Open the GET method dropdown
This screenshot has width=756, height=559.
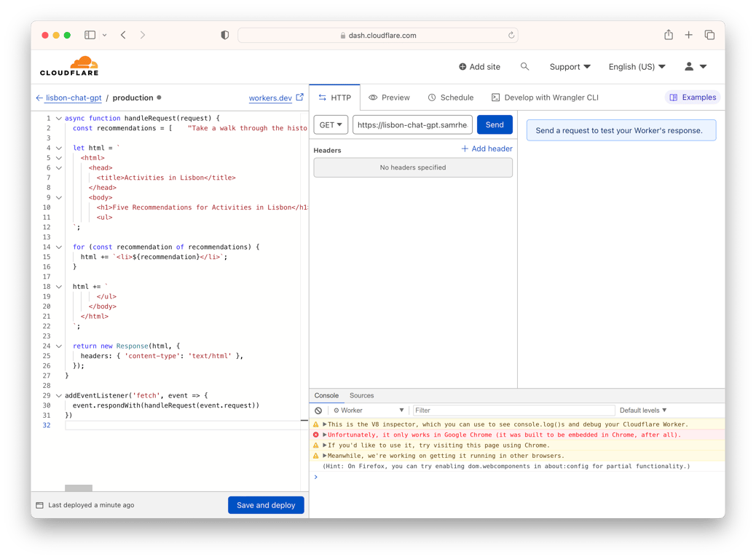coord(331,124)
